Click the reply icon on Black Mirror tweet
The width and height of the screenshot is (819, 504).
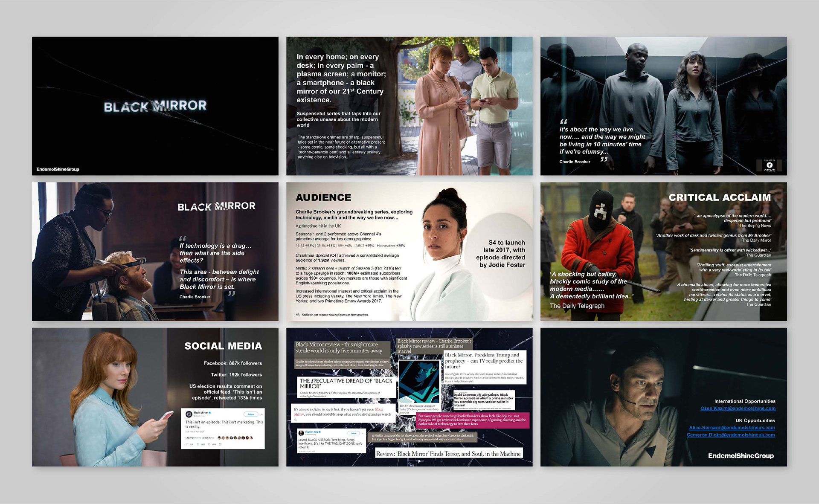pos(187,444)
